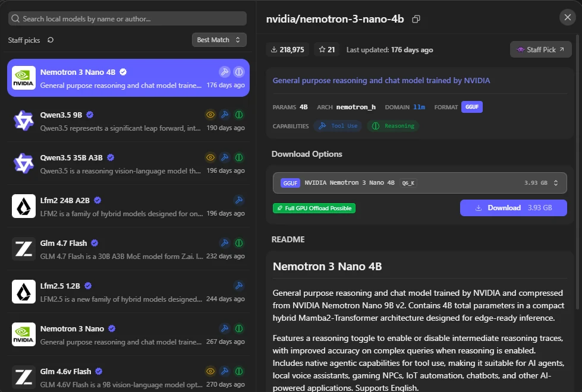
Task: Click the tool use icon on Lfm2 24B A2B
Action: (239, 200)
